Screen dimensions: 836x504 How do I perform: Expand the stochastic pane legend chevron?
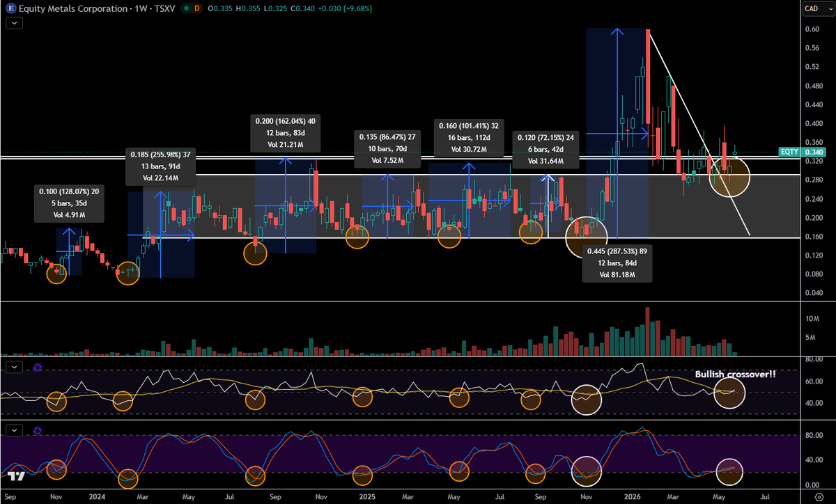[x=15, y=430]
